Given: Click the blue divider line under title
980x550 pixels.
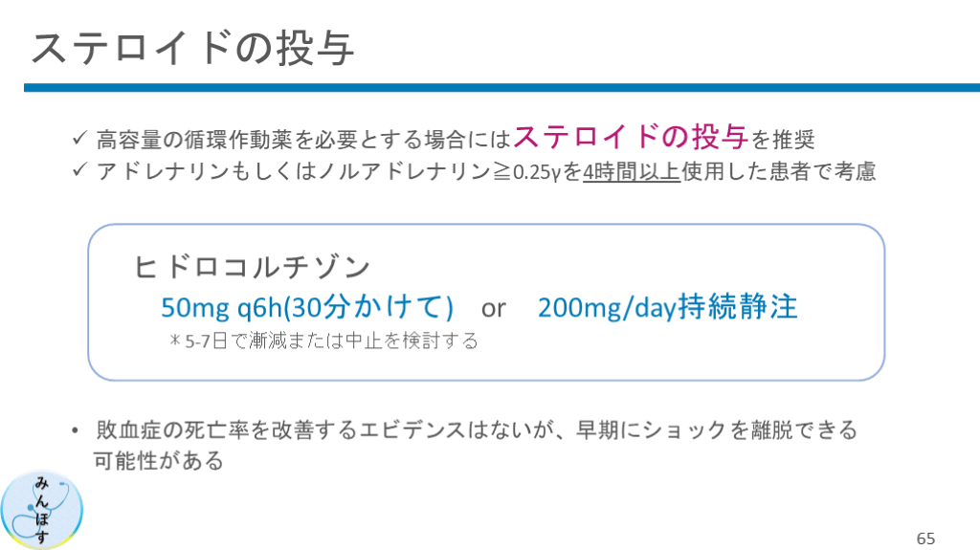Looking at the screenshot, I should coord(501,88).
